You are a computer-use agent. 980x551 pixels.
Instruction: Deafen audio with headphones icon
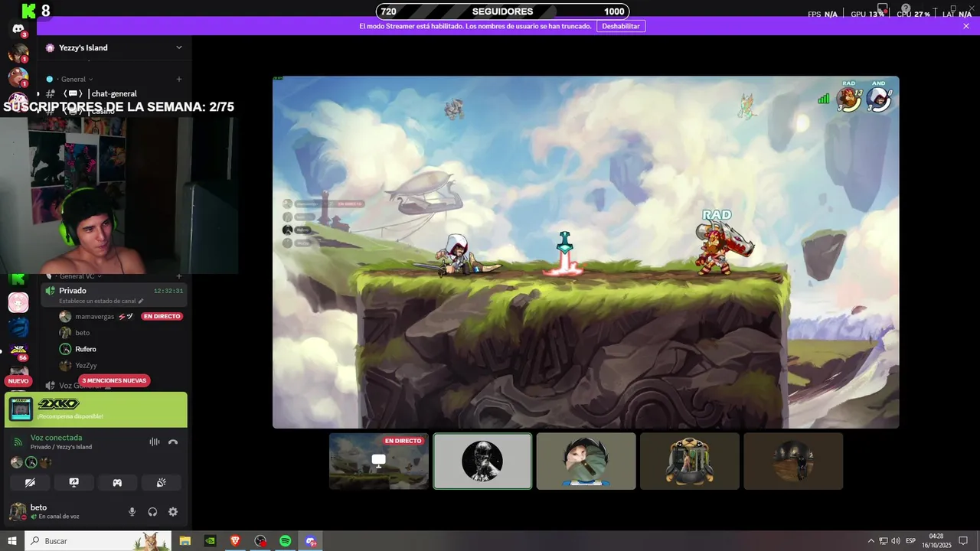152,512
